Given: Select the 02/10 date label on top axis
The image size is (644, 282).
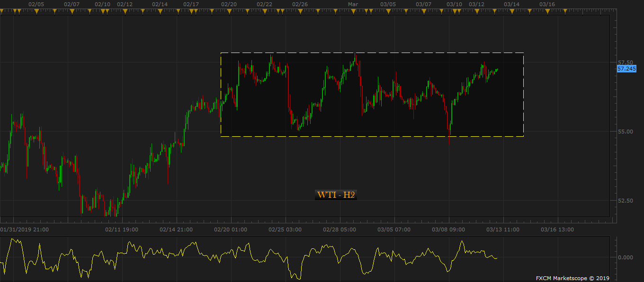Looking at the screenshot, I should pos(102,4).
